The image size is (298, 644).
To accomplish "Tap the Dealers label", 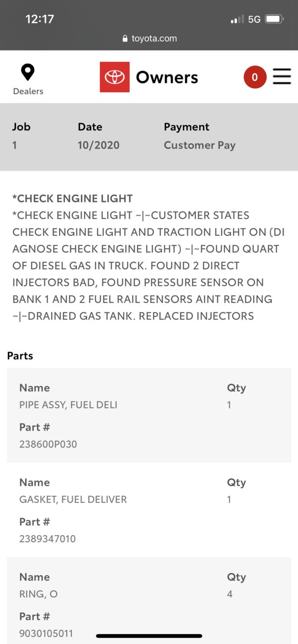I will (28, 91).
